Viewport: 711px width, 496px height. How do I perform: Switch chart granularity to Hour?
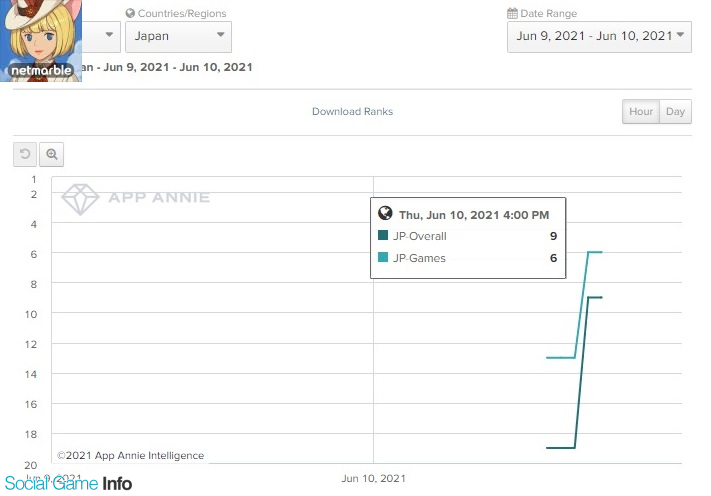[x=641, y=112]
